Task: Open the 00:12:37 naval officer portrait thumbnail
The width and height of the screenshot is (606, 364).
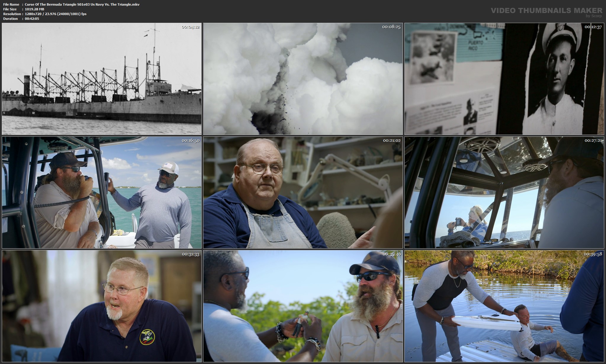Action: 504,79
